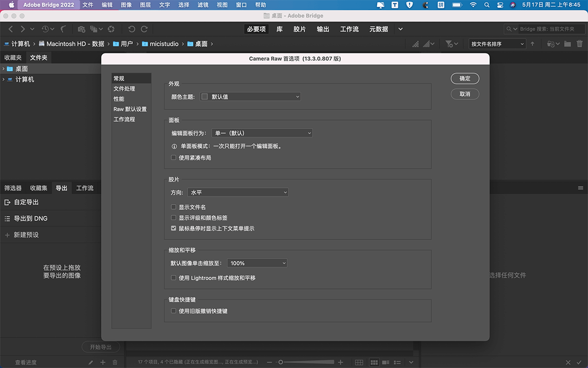Screen dimensions: 588x368
Task: Enable the 使用旧版撤销快捷键 checkbox
Action: [x=173, y=311]
